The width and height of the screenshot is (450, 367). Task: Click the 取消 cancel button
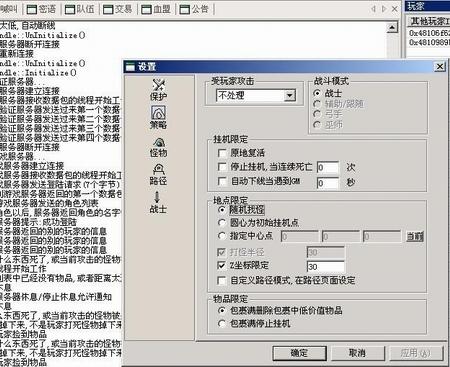357,353
